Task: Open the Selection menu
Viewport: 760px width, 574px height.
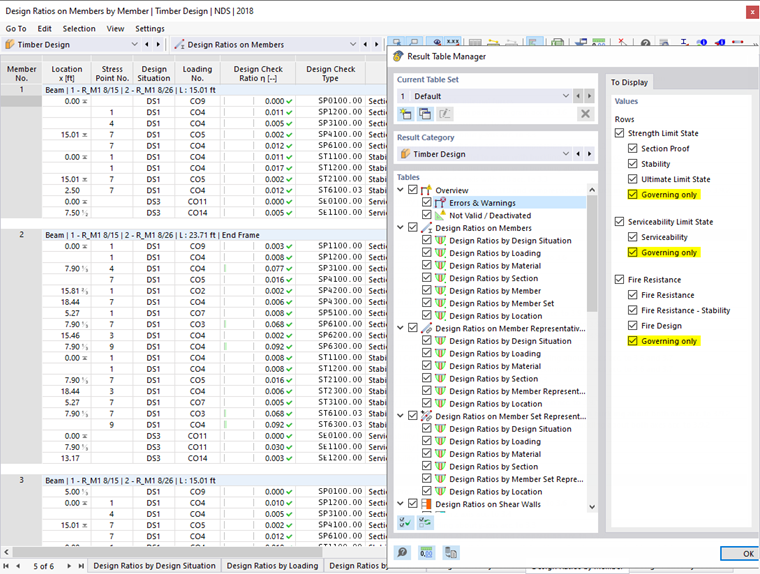Action: (78, 29)
